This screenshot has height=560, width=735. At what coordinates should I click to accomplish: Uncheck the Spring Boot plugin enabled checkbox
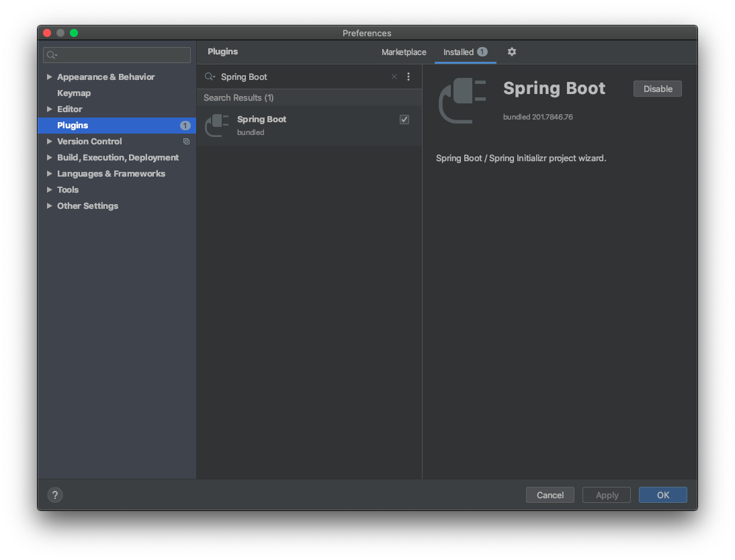click(x=404, y=120)
